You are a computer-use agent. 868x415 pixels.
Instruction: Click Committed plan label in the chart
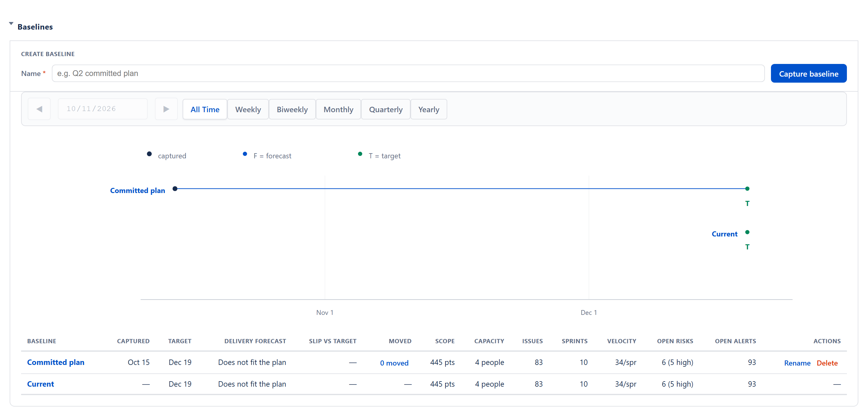[137, 191]
